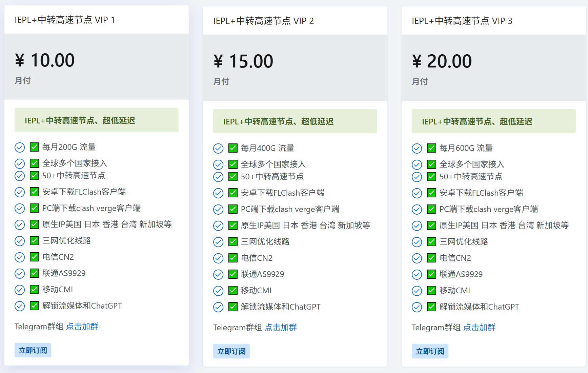Click the circle check icon beside 每月400G 流量 in VIP 2
The image size is (588, 373).
[218, 149]
